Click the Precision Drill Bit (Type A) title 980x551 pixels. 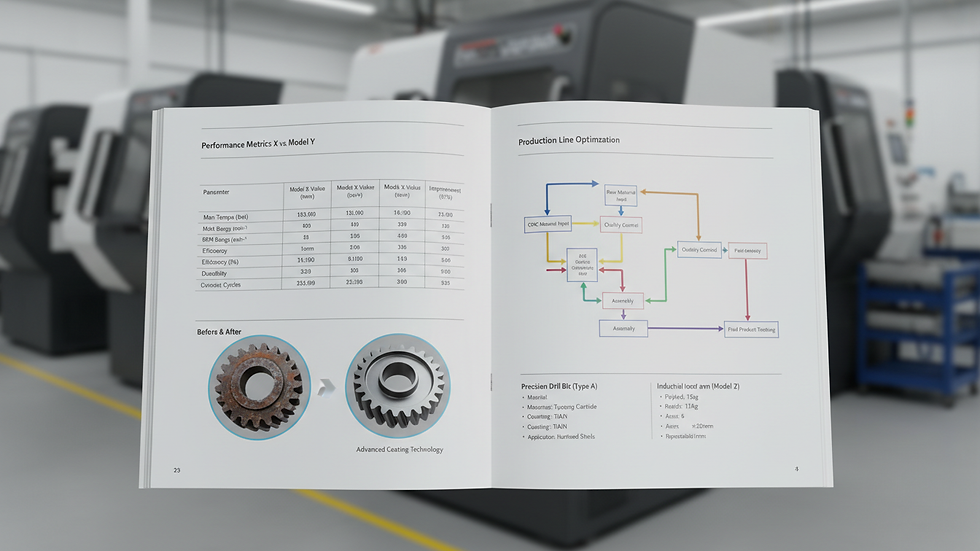[x=559, y=387]
